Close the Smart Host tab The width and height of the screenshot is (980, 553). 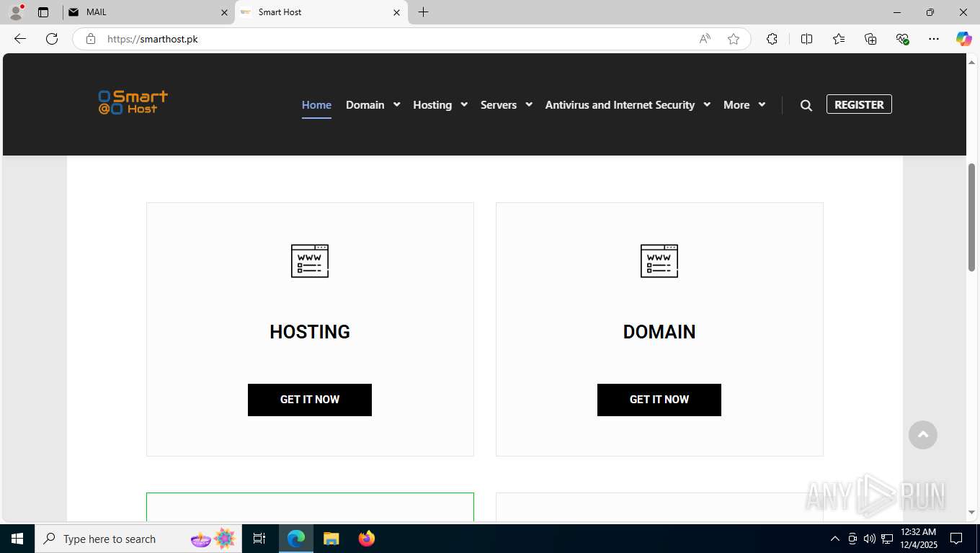397,12
